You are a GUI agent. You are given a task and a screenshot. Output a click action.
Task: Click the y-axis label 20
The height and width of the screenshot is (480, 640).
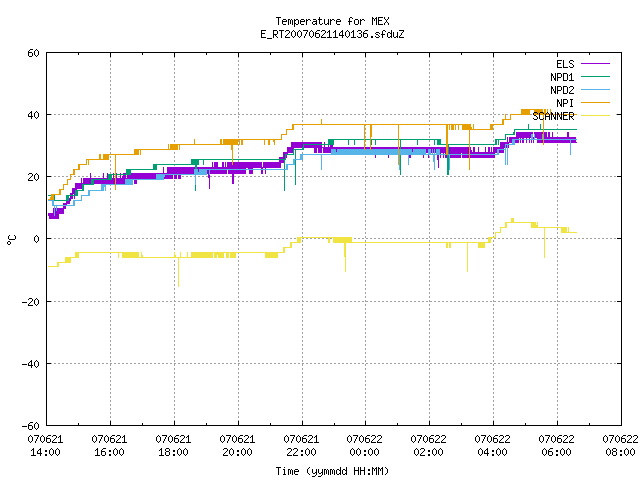[33, 177]
